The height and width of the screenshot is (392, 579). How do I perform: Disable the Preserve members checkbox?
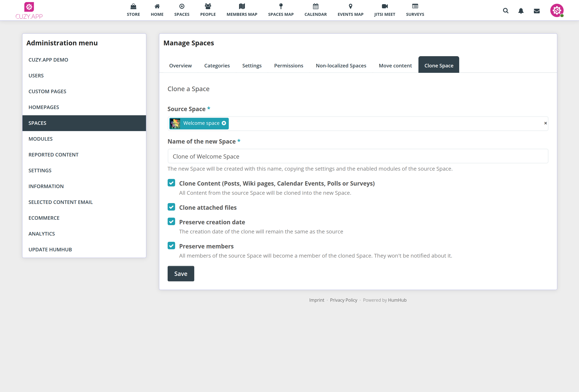pyautogui.click(x=171, y=246)
